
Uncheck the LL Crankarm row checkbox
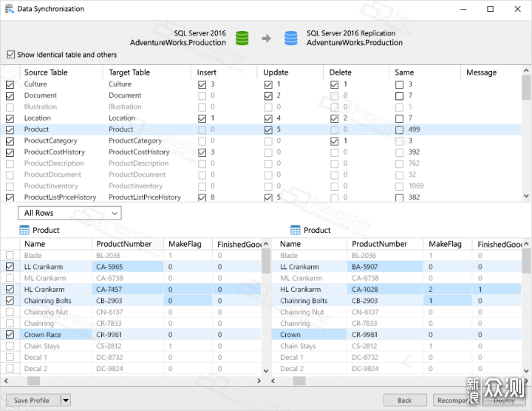(x=10, y=267)
